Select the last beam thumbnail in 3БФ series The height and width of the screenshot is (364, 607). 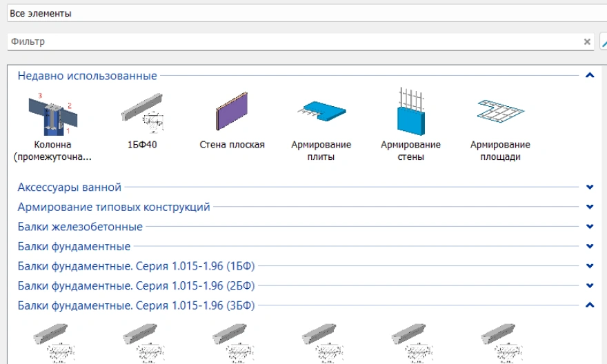click(x=500, y=341)
